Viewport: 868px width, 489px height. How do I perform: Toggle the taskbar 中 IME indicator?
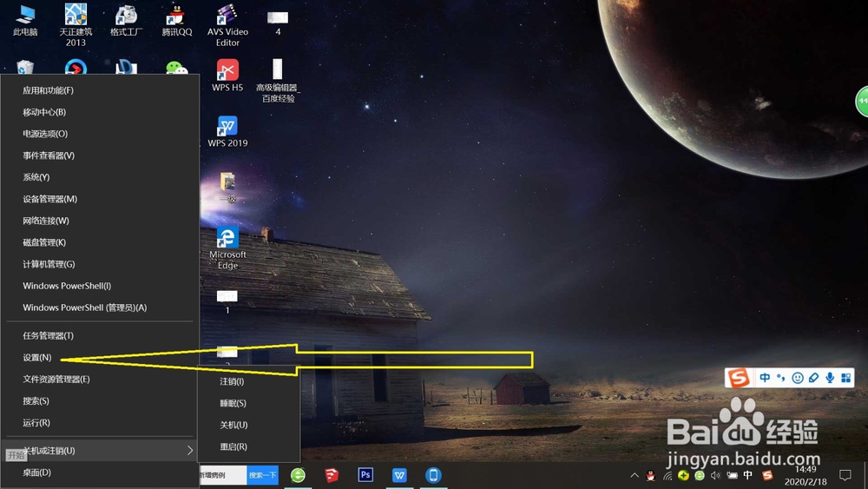click(748, 475)
